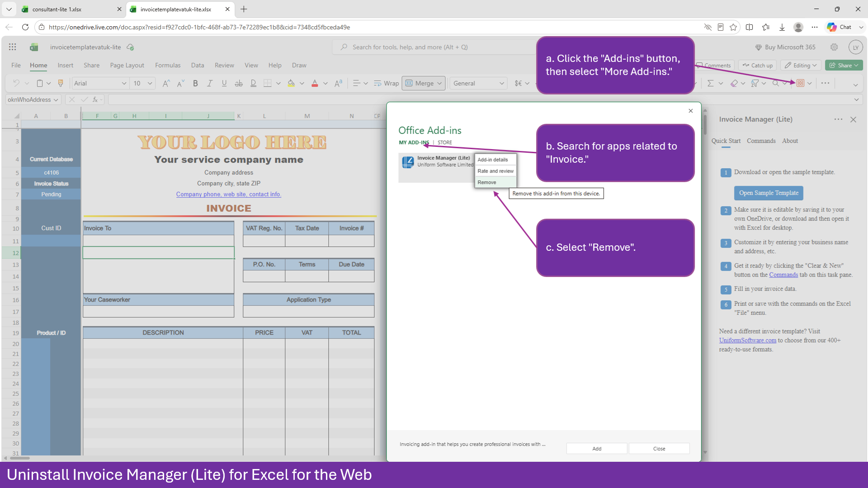
Task: Click the Open Sample Template button
Action: pyautogui.click(x=769, y=193)
